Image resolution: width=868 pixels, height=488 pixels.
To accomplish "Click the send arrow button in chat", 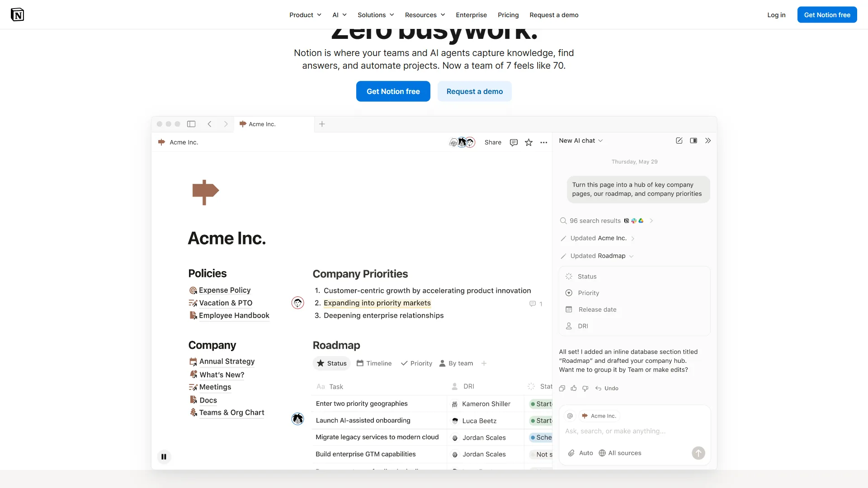I will (x=698, y=453).
